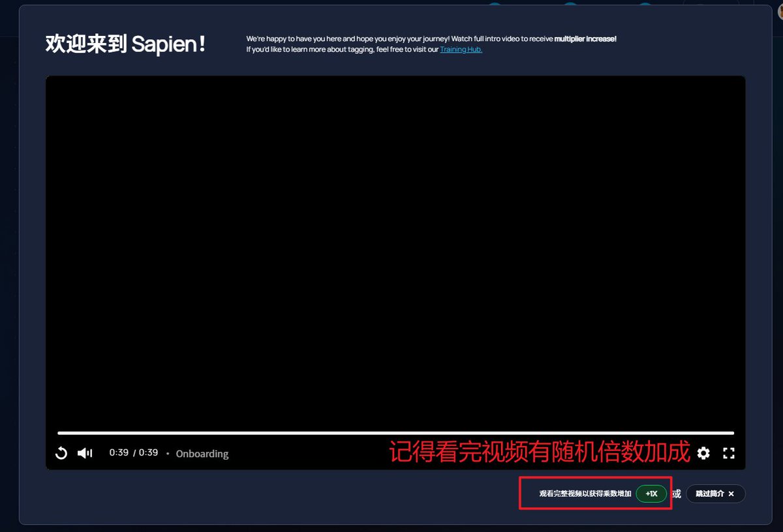Open the Training Hub link

point(461,50)
